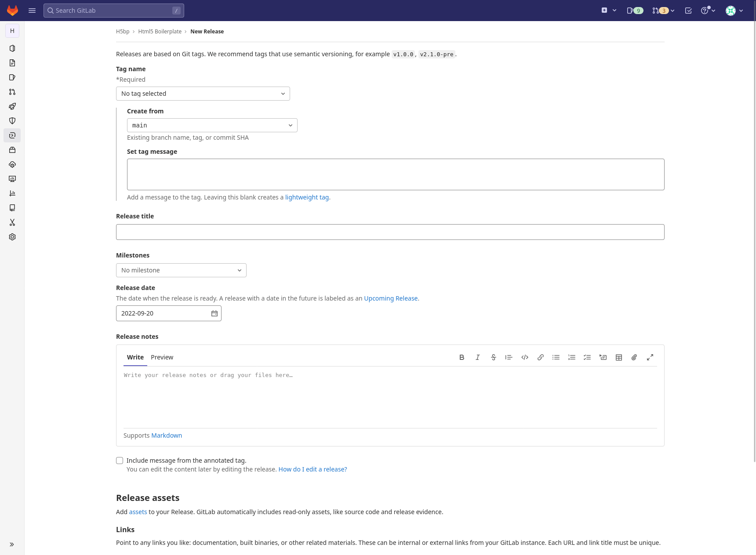This screenshot has height=555, width=756.
Task: Attach a file to release notes
Action: [634, 357]
